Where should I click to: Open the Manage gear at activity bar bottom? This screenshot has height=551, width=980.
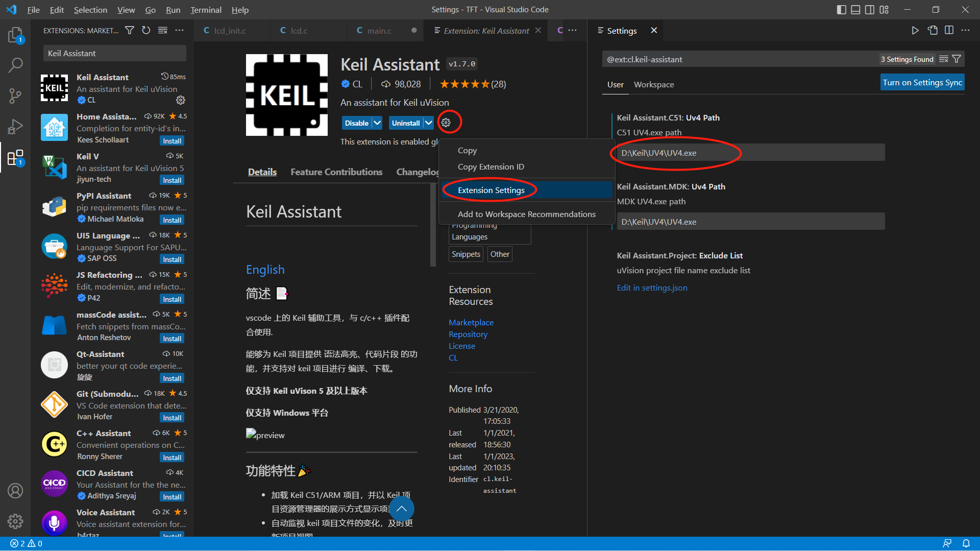click(x=15, y=521)
